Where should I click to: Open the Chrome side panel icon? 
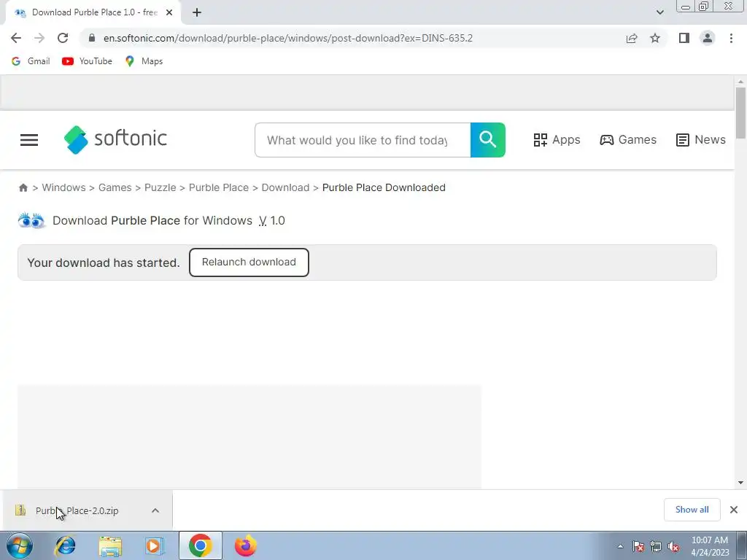684,38
